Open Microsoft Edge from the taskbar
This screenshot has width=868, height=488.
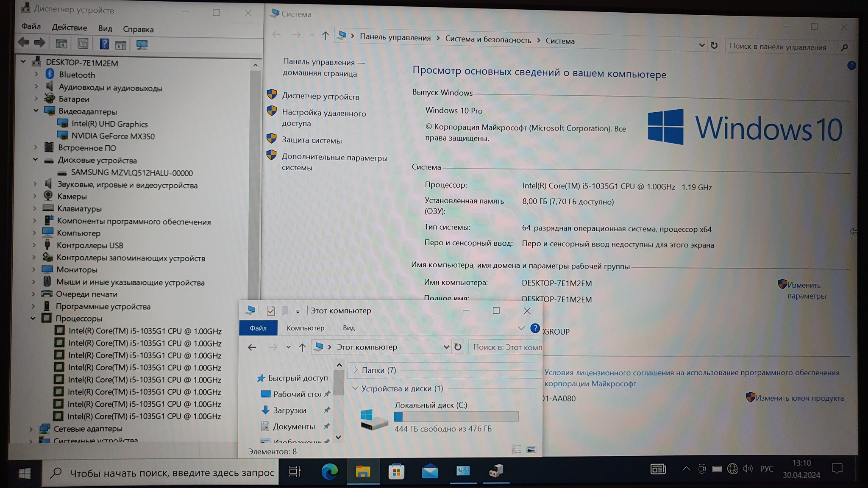click(x=329, y=471)
